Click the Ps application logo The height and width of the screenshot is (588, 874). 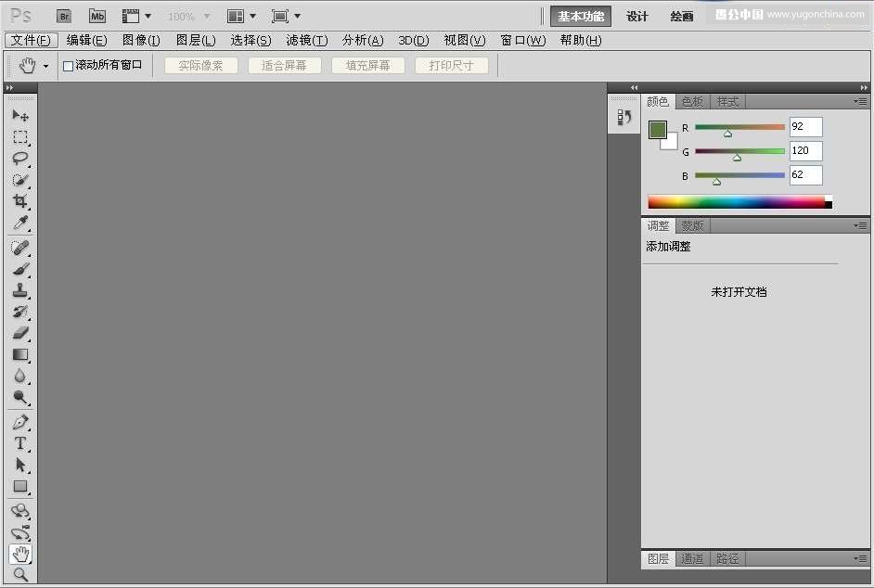(x=21, y=16)
